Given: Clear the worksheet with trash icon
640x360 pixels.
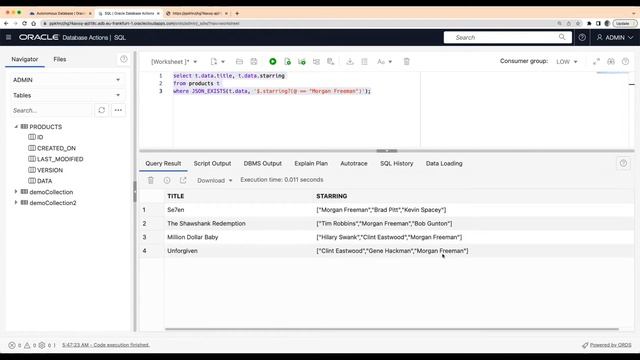Looking at the screenshot, I should (407, 62).
